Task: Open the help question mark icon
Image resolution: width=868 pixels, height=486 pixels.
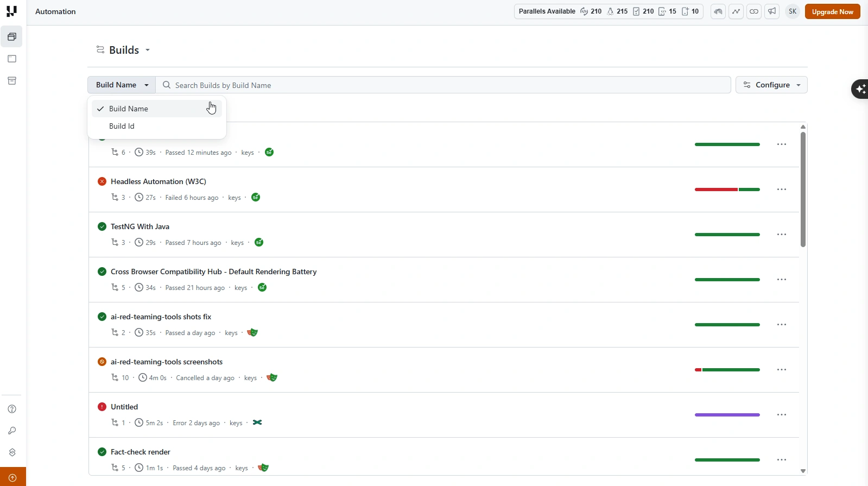Action: point(12,409)
